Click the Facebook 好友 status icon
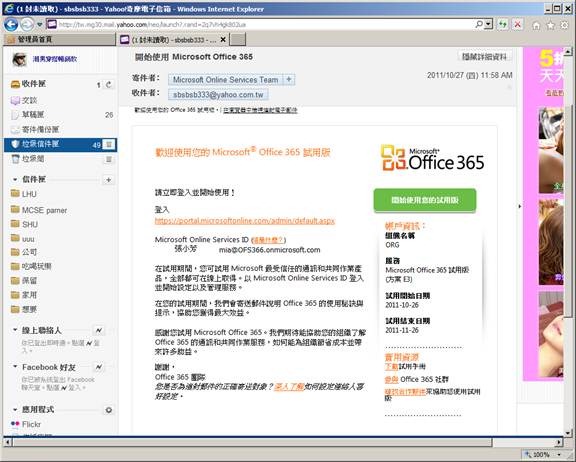 click(x=99, y=367)
